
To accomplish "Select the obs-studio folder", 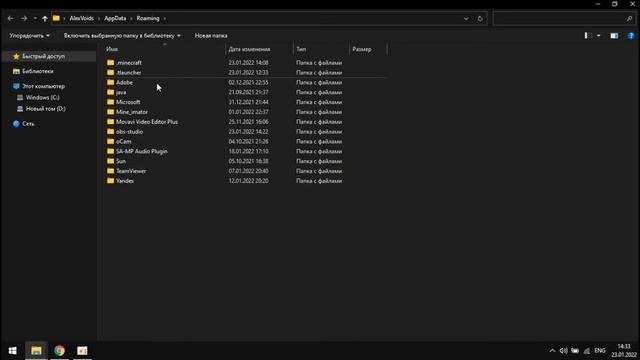I will 129,132.
